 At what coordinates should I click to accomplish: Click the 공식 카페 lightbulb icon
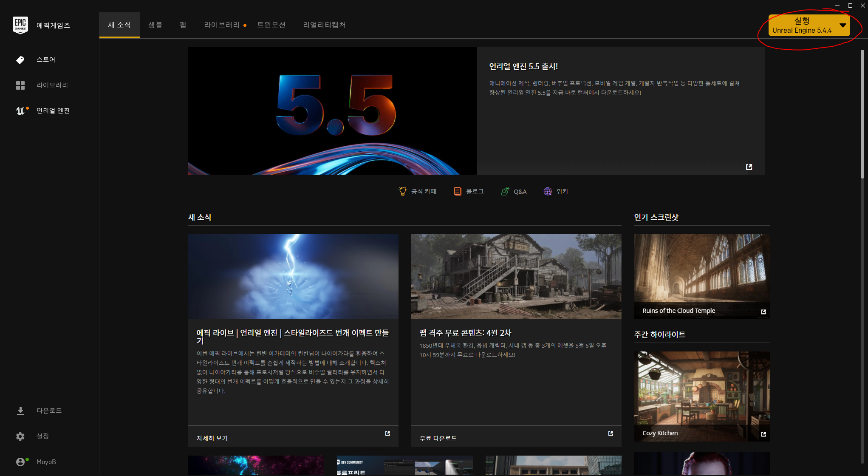402,191
